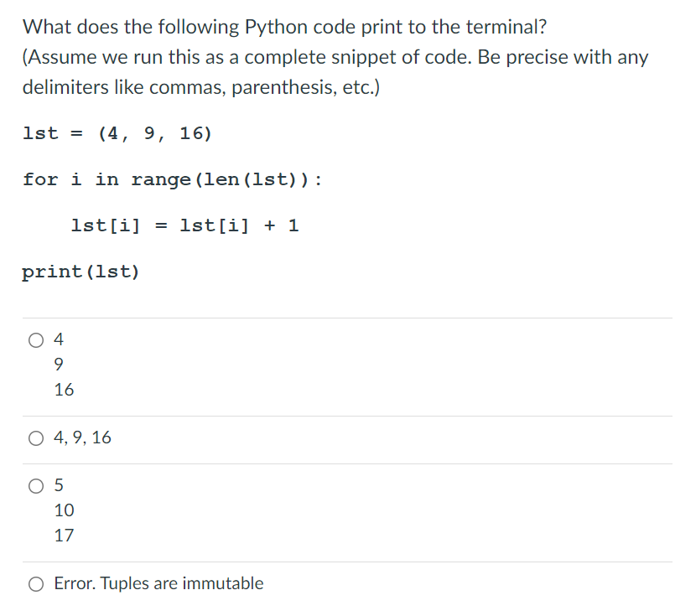Screen dimensions: 675x616
Task: Click the 'Error. Tuples are immutable' answer text
Action: tap(158, 583)
